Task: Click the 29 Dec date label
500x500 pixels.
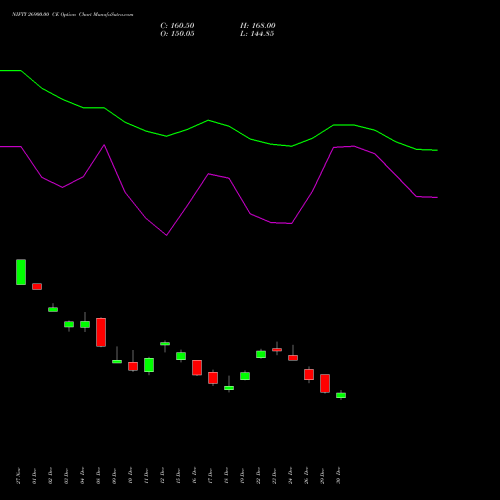Action: [x=323, y=476]
